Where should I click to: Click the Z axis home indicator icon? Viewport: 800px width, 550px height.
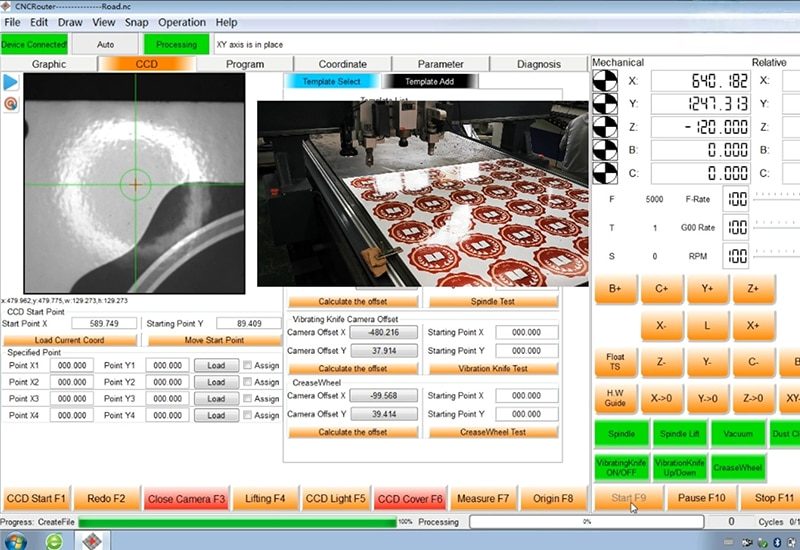click(x=605, y=127)
